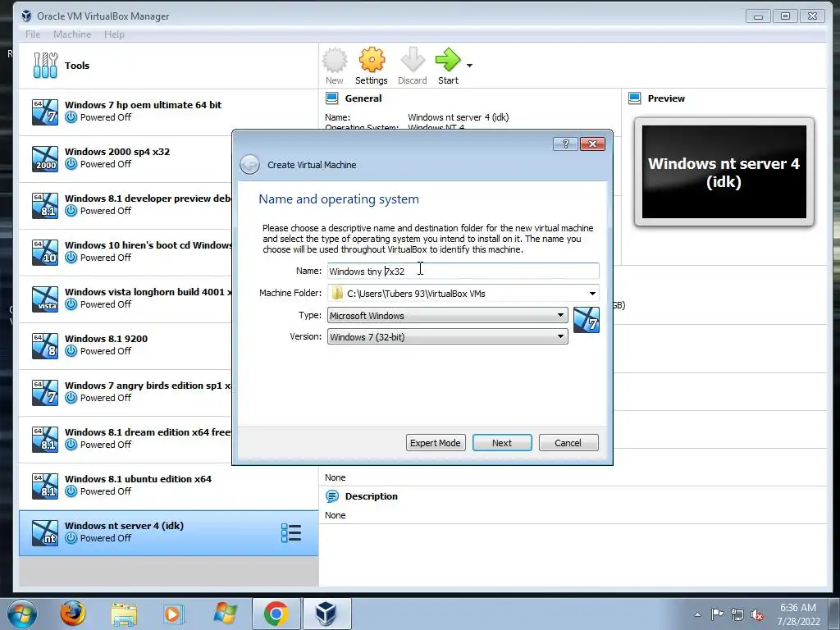Open the machine tools menu icon for nt server 4
The height and width of the screenshot is (630, 840).
pos(291,533)
